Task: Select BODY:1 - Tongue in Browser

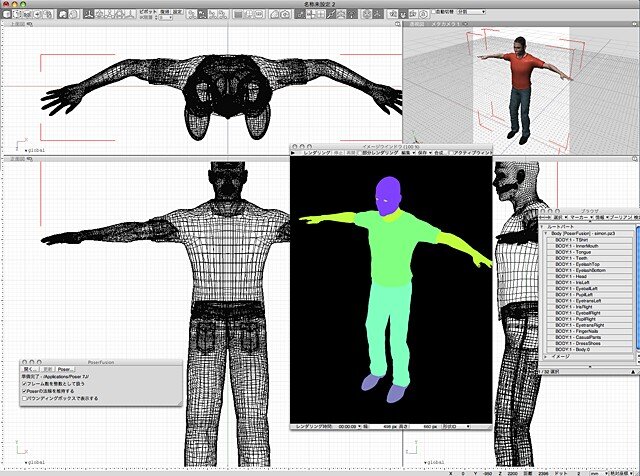Action: click(589, 252)
